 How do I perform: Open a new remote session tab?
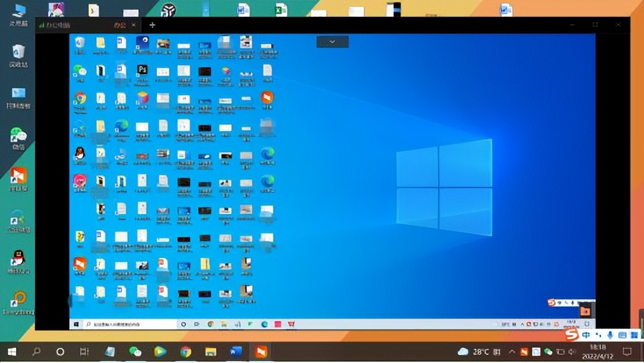[x=152, y=25]
